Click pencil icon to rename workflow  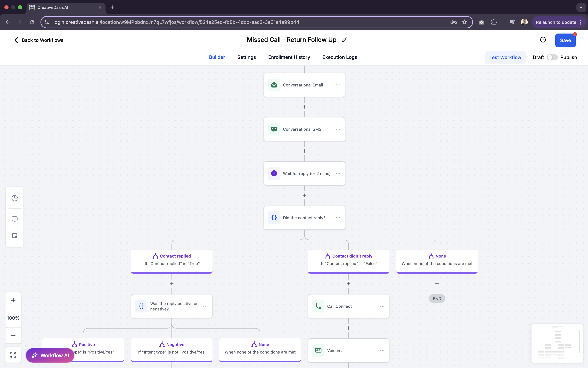click(x=345, y=40)
